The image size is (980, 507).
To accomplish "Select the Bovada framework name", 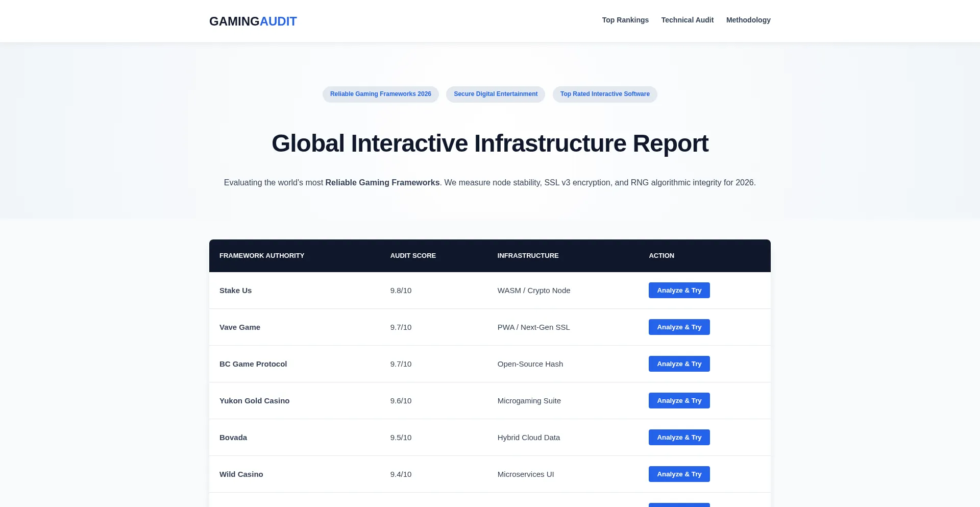I will coord(233,438).
